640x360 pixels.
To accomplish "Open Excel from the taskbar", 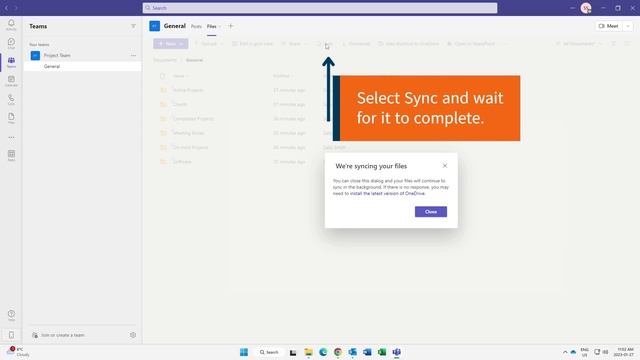I will pyautogui.click(x=382, y=352).
